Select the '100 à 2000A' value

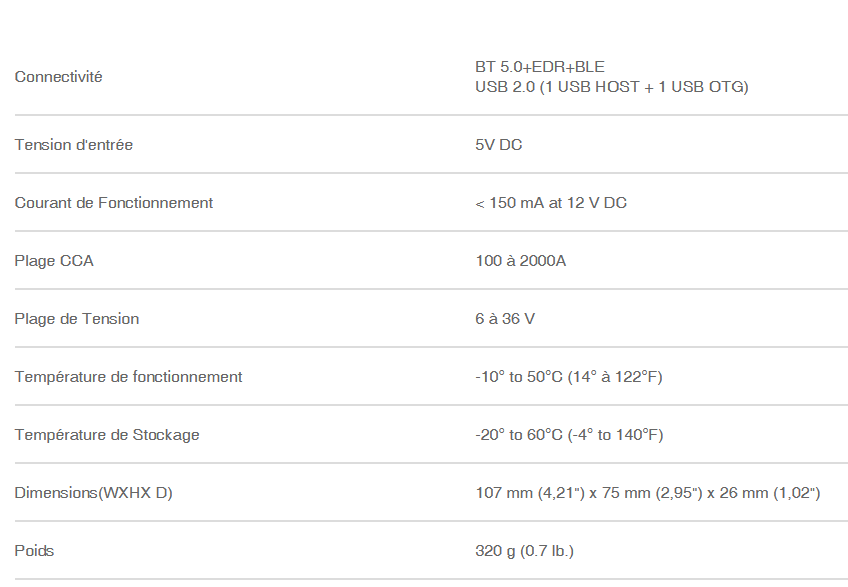521,261
